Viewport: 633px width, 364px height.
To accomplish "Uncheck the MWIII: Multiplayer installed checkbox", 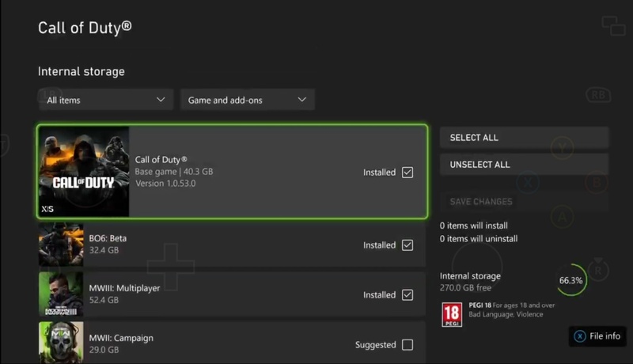I will coord(407,295).
